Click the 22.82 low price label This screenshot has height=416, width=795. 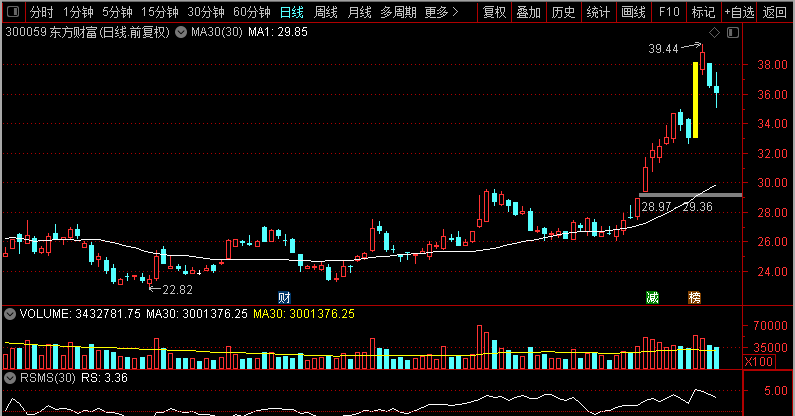pos(177,290)
